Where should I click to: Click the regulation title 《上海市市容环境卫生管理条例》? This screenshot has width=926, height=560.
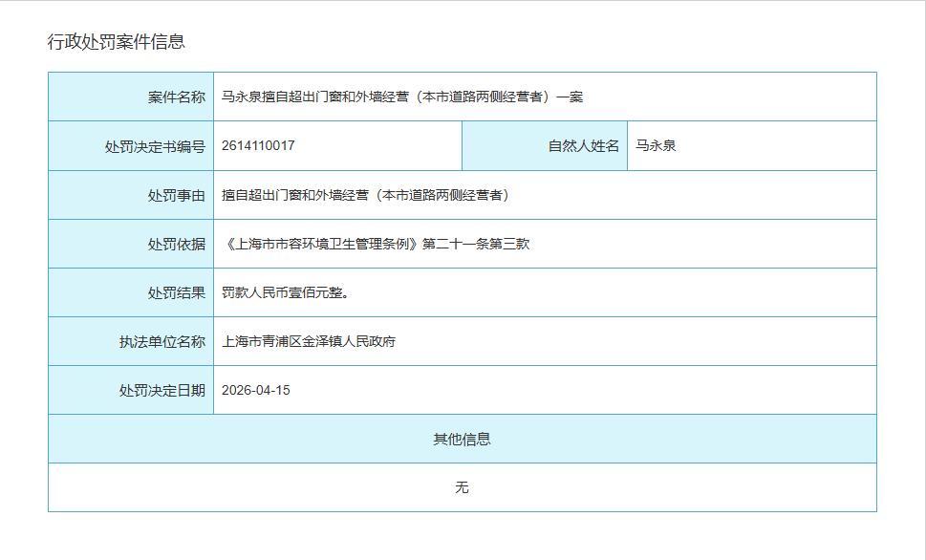[321, 244]
